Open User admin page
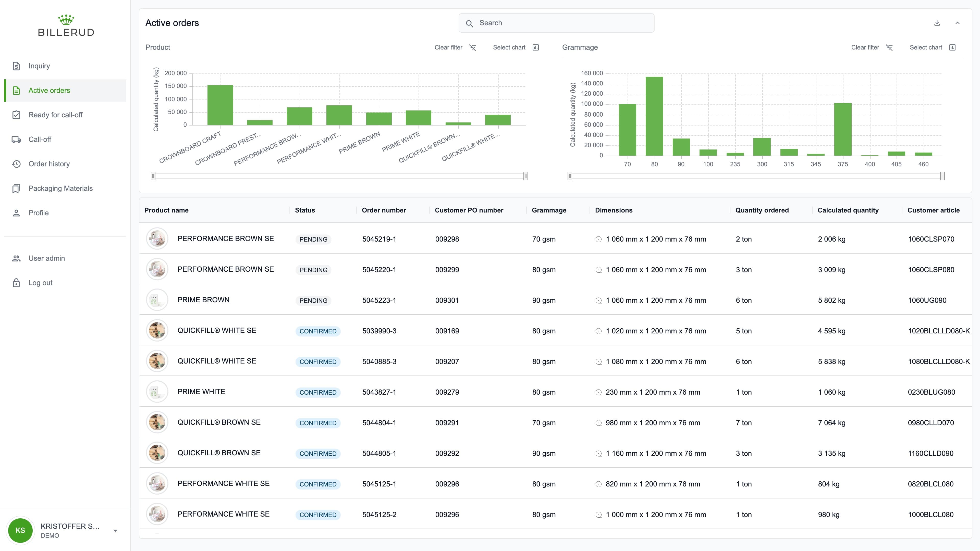Viewport: 980px width, 551px height. [x=46, y=258]
